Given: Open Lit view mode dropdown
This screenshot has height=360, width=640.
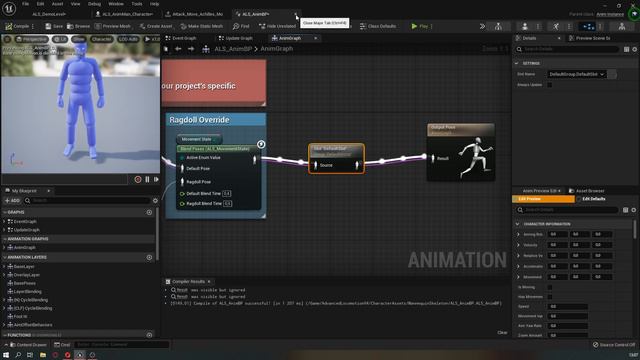Looking at the screenshot, I should click(60, 39).
